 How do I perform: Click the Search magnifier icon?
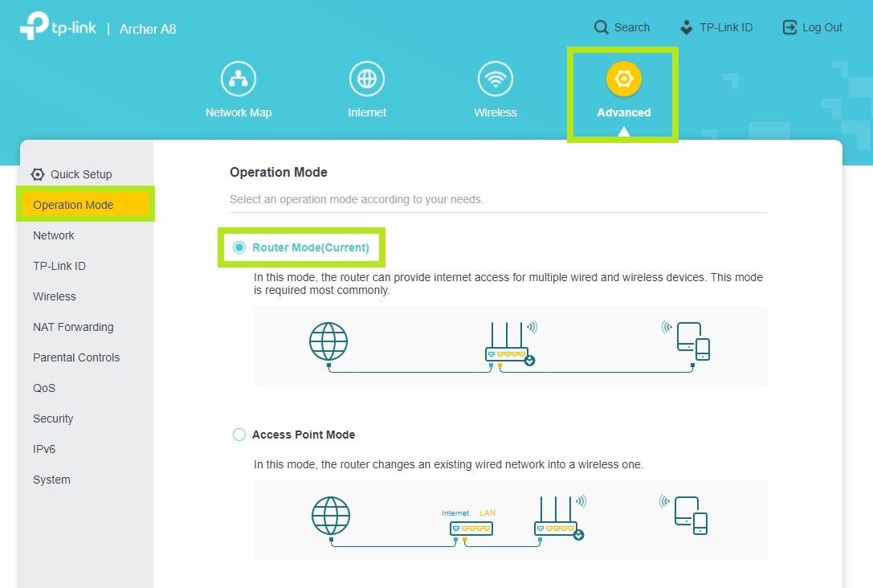click(602, 27)
